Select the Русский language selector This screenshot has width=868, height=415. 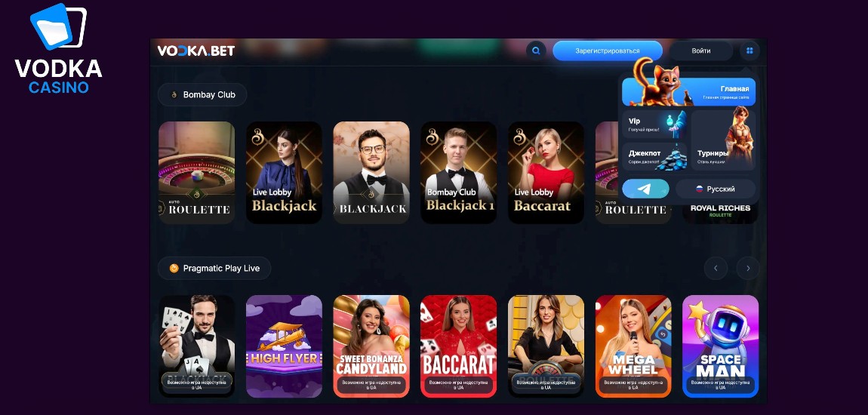pos(716,189)
